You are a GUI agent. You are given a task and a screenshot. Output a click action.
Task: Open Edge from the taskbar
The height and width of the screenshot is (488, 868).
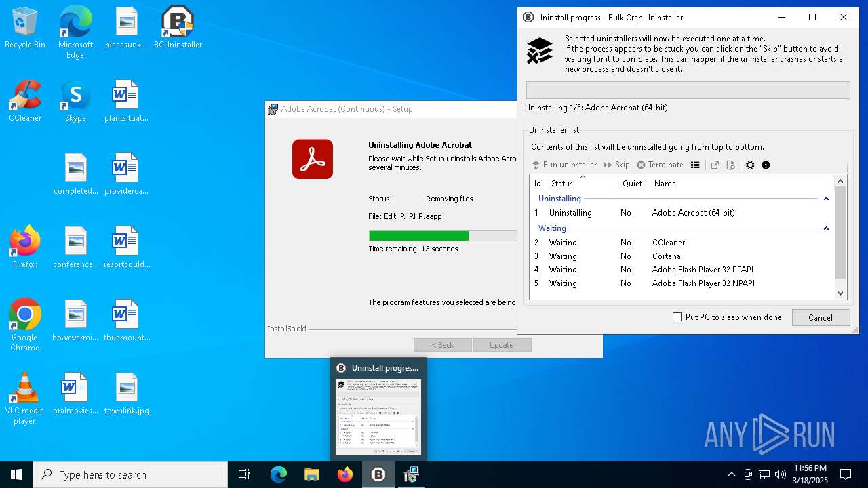coord(279,474)
